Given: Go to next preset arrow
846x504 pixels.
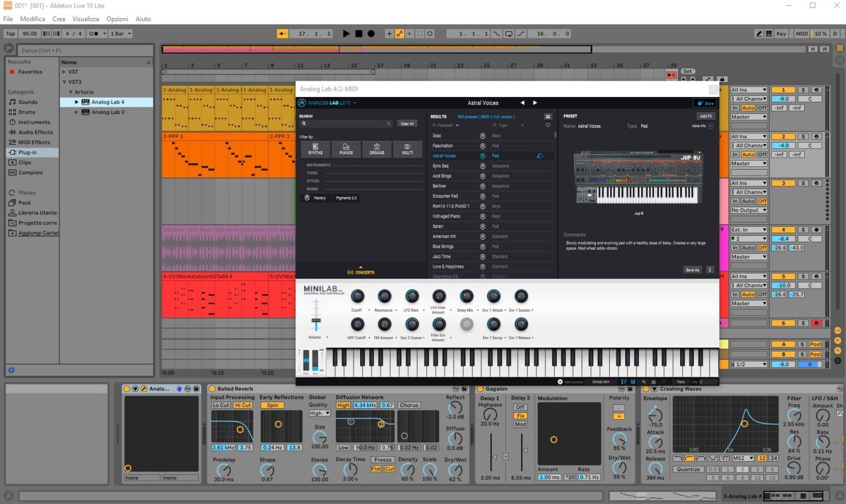Looking at the screenshot, I should pos(535,103).
